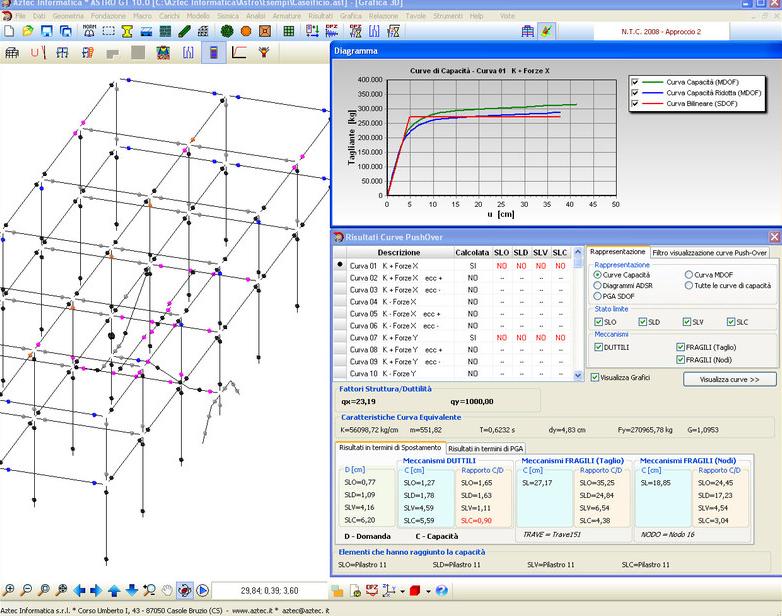Switch to Filtro visualizzazione curve Push-Over tab
The width and height of the screenshot is (782, 616).
click(x=710, y=252)
